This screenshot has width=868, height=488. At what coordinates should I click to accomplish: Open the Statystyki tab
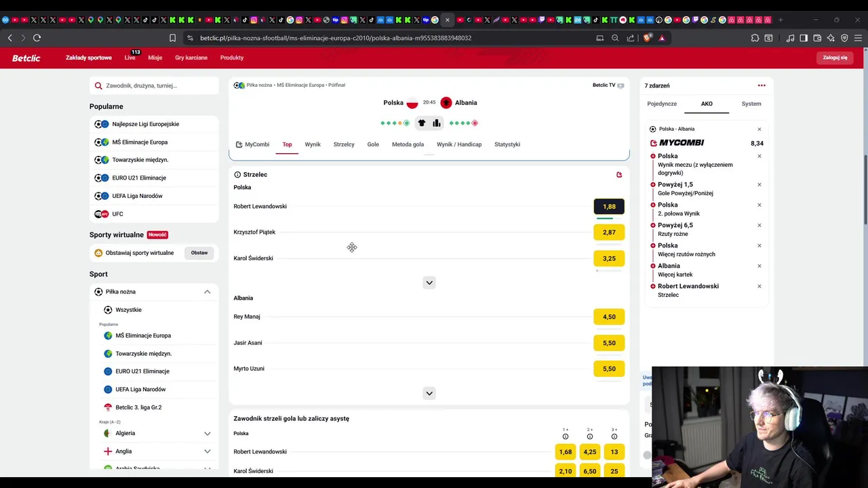pyautogui.click(x=507, y=144)
